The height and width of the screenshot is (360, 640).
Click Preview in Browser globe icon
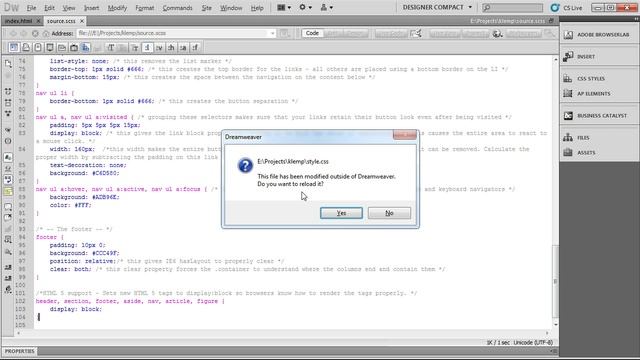click(497, 33)
